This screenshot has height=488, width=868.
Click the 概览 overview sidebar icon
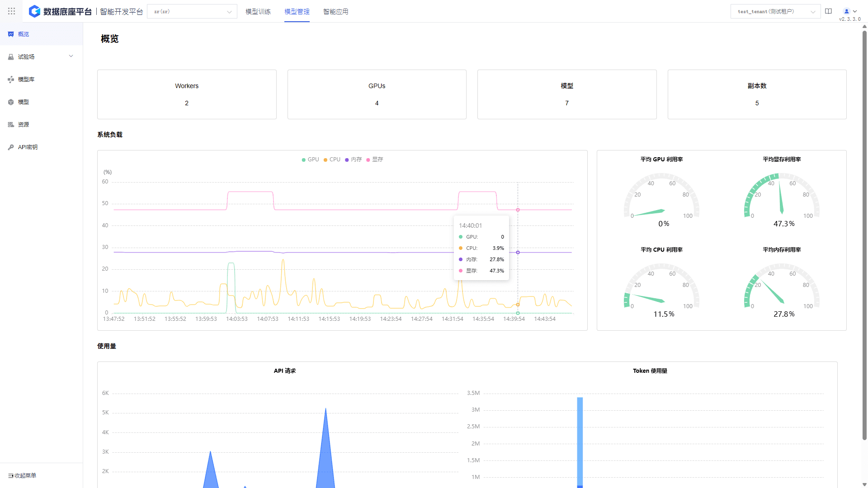pyautogui.click(x=11, y=34)
